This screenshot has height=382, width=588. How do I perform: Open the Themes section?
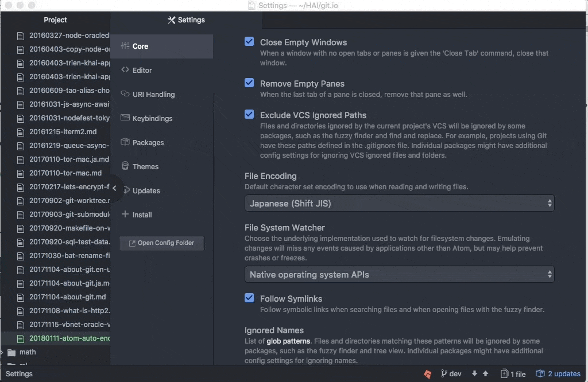point(161,167)
